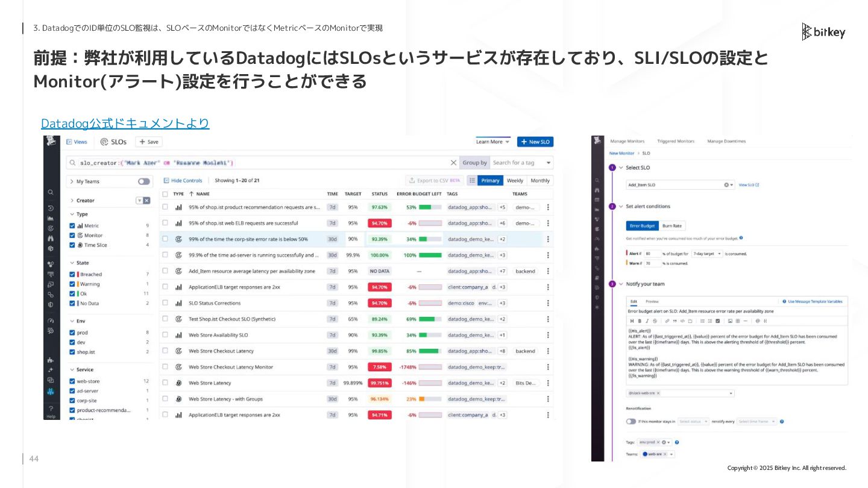868x488 pixels.
Task: Open the Views panel icon
Action: 69,142
